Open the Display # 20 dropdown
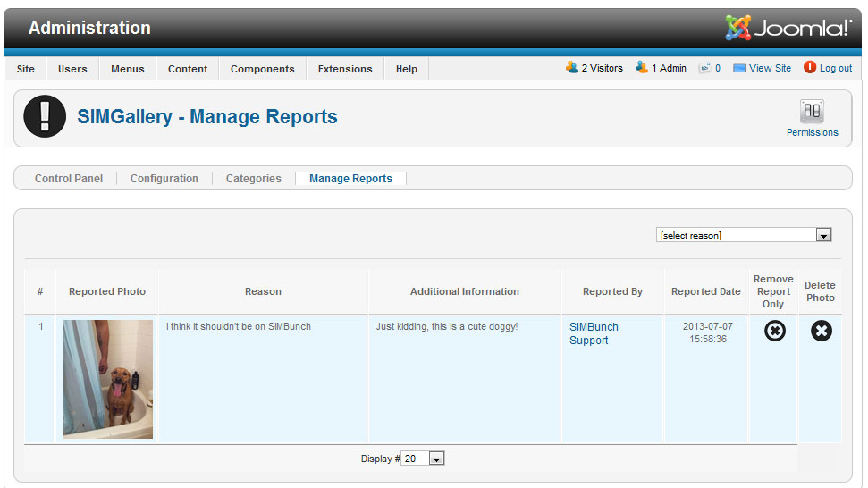 423,459
